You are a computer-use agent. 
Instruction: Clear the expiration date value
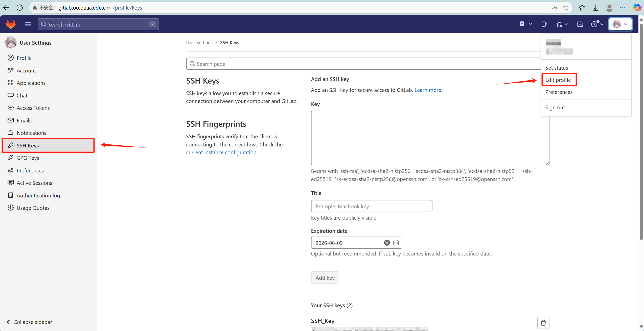387,243
